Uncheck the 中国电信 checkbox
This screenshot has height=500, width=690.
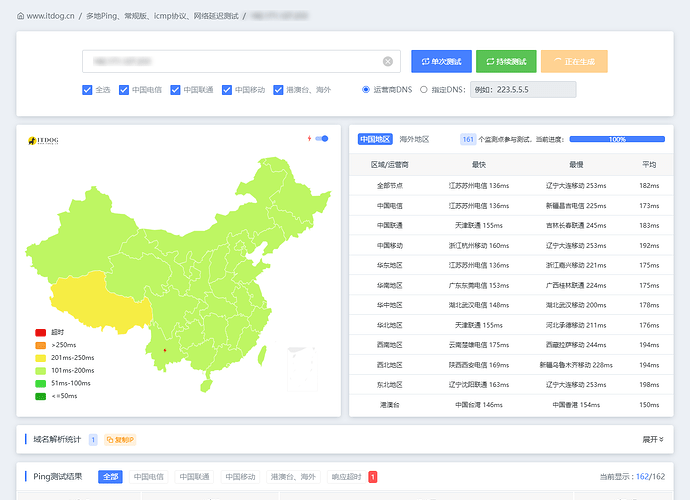[125, 90]
